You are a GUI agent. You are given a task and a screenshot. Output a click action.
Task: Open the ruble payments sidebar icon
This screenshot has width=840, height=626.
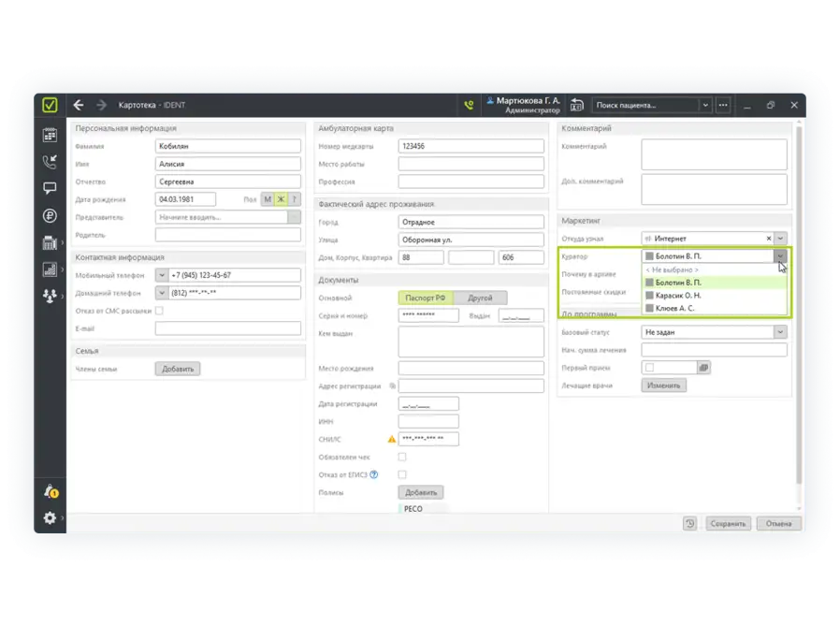(50, 215)
